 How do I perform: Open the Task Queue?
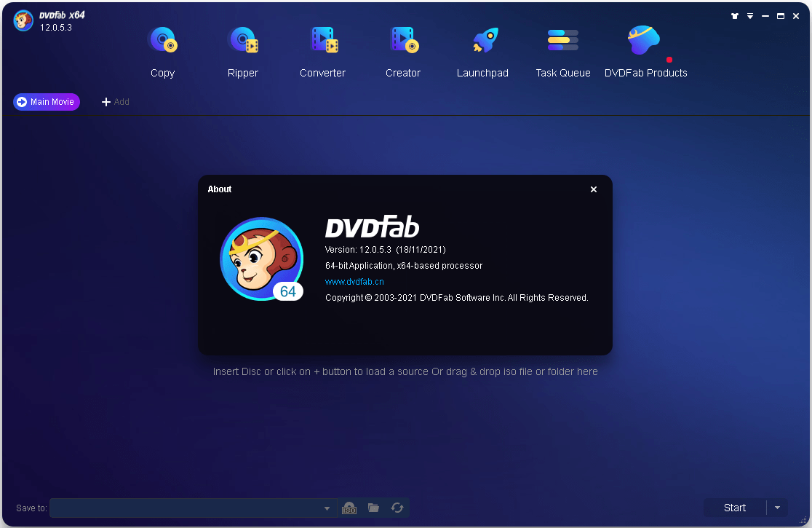point(563,52)
